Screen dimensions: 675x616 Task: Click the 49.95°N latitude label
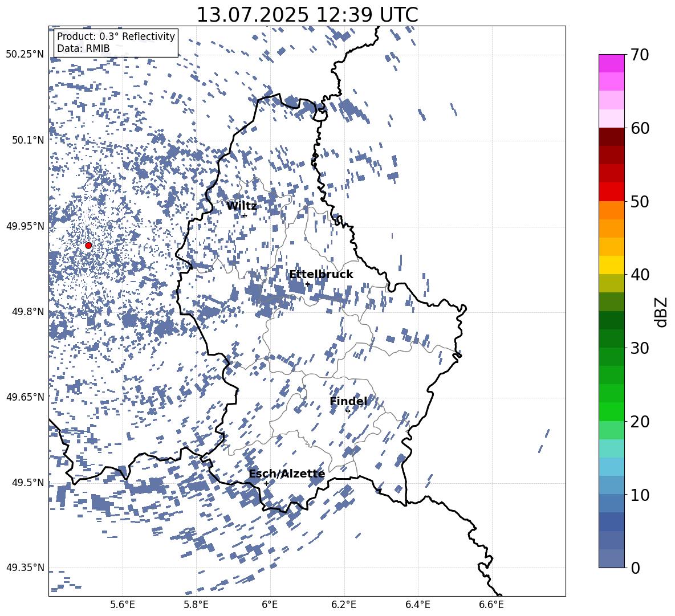point(25,226)
